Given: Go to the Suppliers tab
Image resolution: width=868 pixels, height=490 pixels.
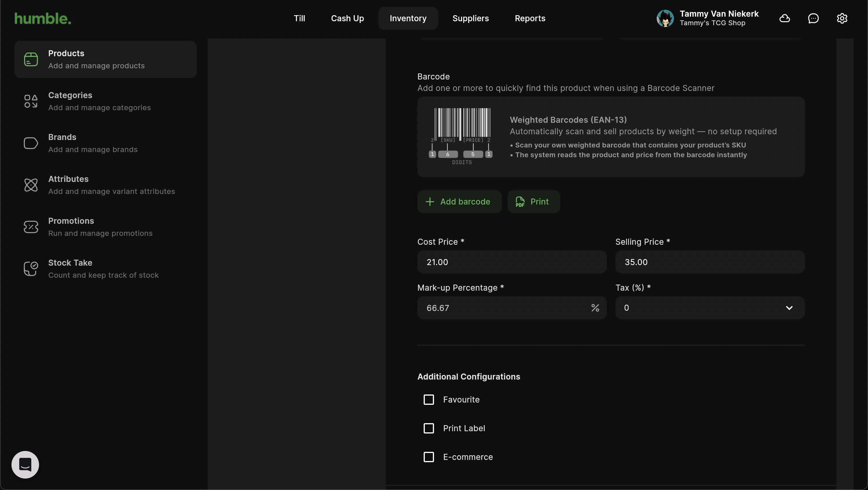Looking at the screenshot, I should click(470, 19).
